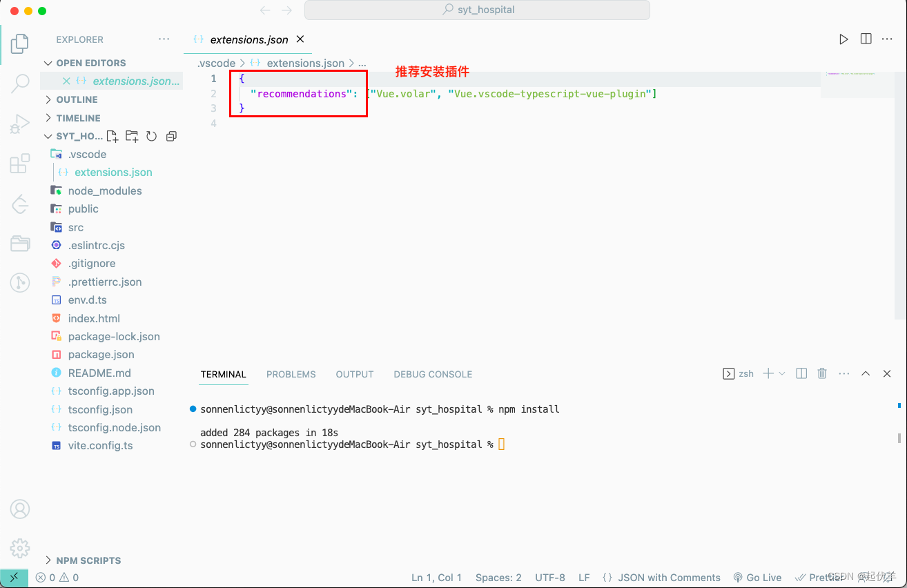
Task: Split the editor to the right
Action: (x=866, y=39)
